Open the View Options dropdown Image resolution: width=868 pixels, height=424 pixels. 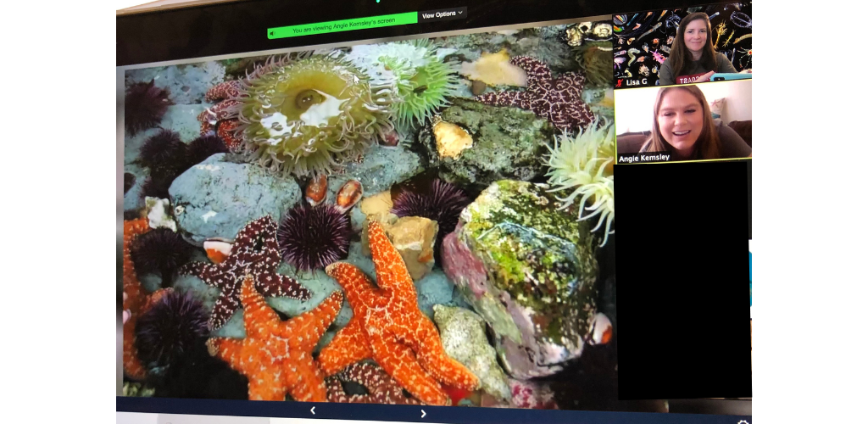point(442,14)
